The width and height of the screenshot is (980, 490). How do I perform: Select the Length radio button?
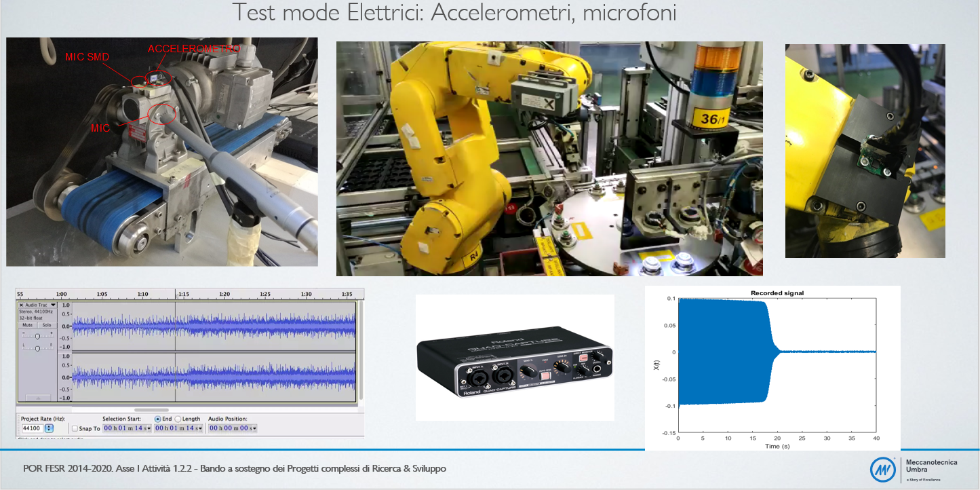[x=178, y=419]
